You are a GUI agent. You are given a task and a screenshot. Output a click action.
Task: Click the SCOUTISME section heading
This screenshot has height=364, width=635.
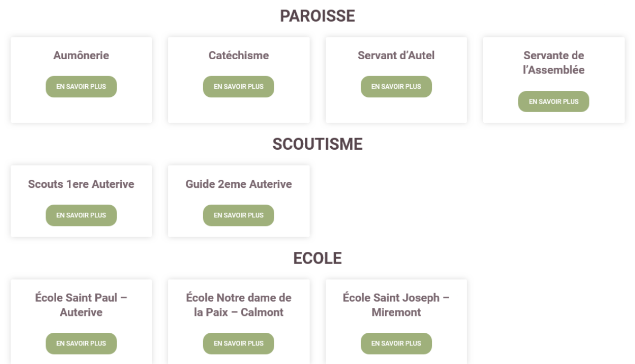coord(317,144)
